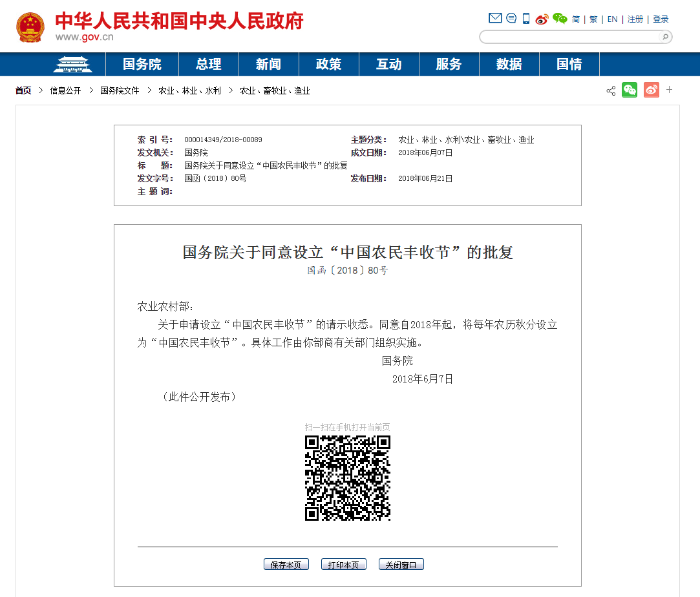The width and height of the screenshot is (700, 597).
Task: Focus the search input field
Action: pos(569,37)
